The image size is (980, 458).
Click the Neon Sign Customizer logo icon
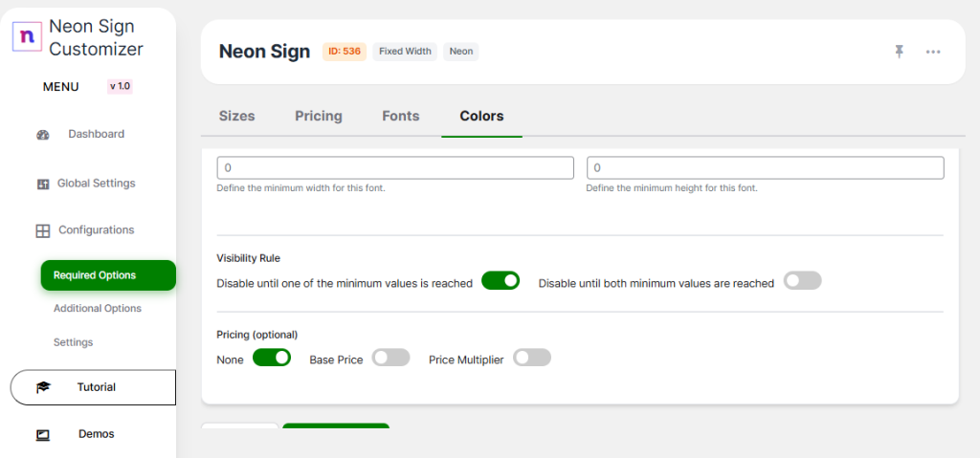27,36
